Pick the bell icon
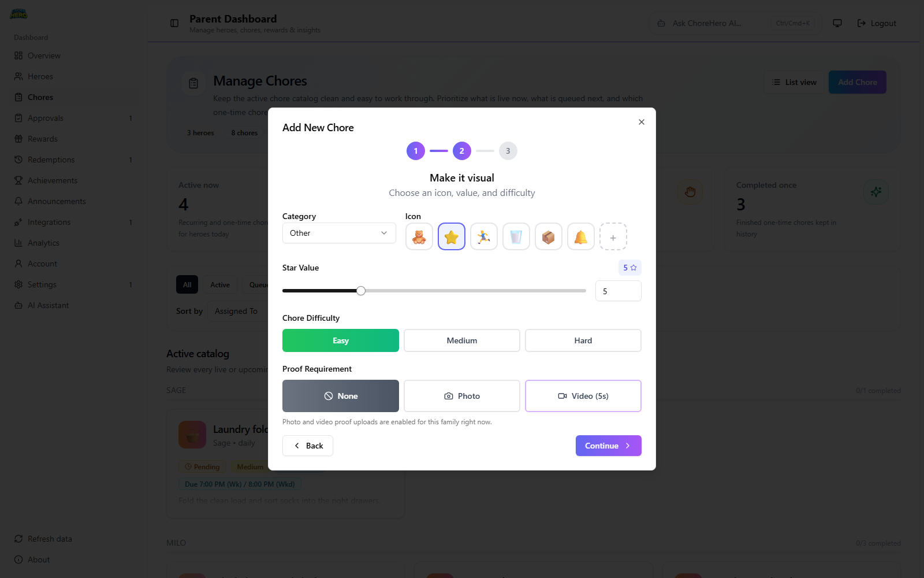This screenshot has width=924, height=578. 580,236
